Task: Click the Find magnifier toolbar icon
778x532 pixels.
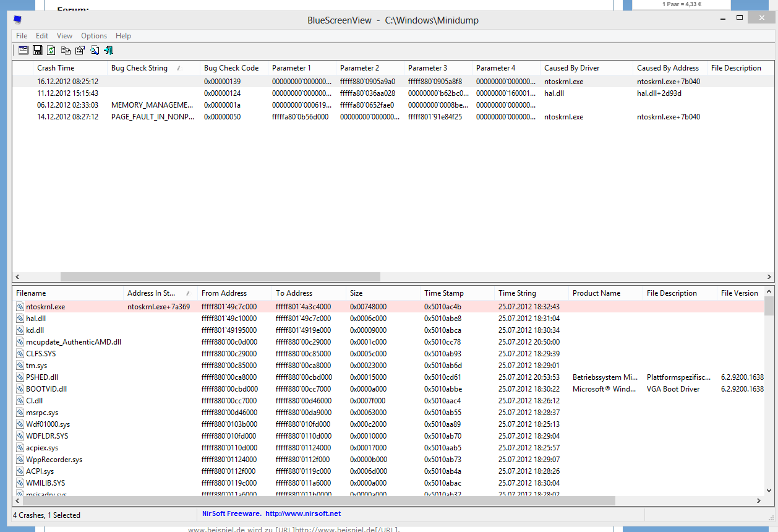Action: click(x=95, y=51)
